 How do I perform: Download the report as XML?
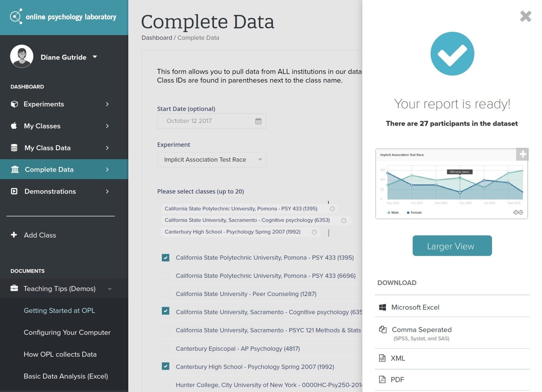[x=397, y=358]
